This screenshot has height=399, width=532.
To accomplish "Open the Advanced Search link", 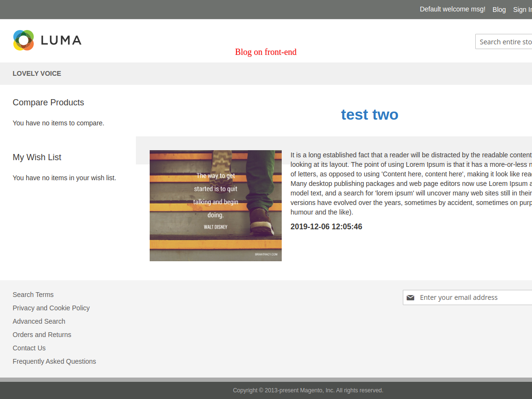I will coord(39,321).
